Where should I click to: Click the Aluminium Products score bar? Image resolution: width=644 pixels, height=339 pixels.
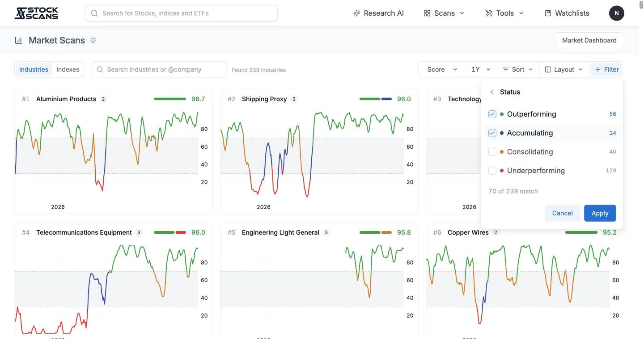pyautogui.click(x=170, y=99)
